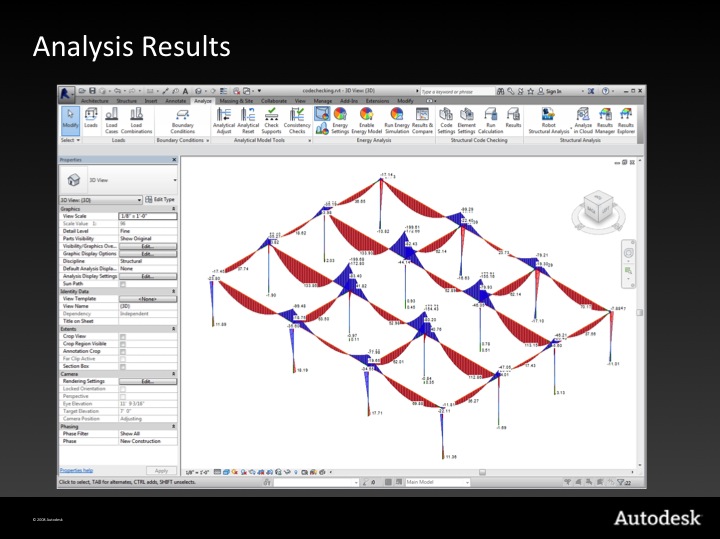Open Structural Code Checking Results
Image resolution: width=720 pixels, height=539 pixels.
coord(513,118)
